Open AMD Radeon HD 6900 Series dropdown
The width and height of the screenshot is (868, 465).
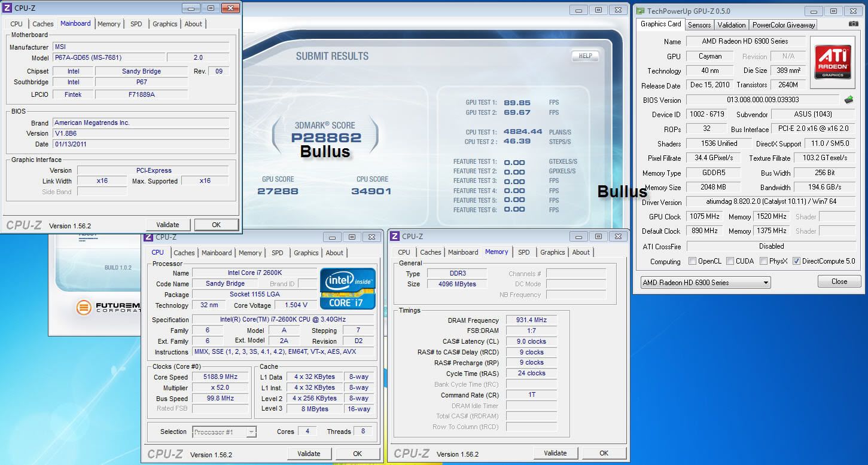[705, 283]
